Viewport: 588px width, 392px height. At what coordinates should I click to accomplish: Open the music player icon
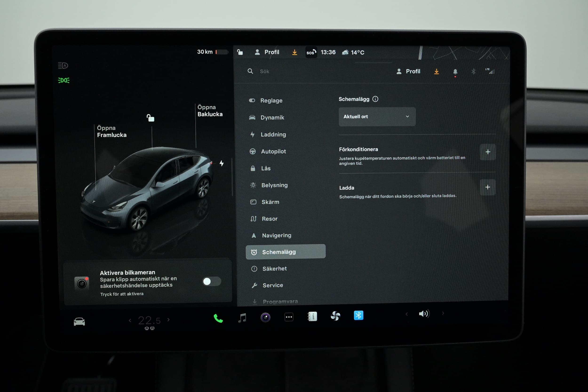(242, 318)
